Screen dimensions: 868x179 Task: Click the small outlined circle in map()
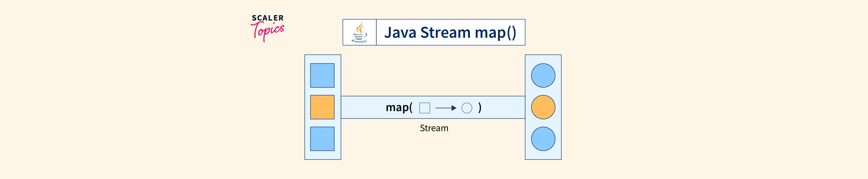[467, 108]
